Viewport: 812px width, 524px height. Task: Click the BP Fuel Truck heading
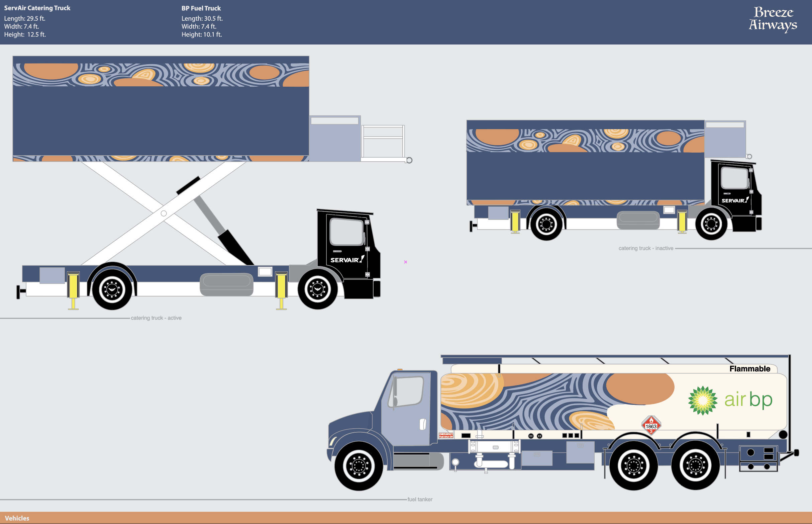coord(201,8)
